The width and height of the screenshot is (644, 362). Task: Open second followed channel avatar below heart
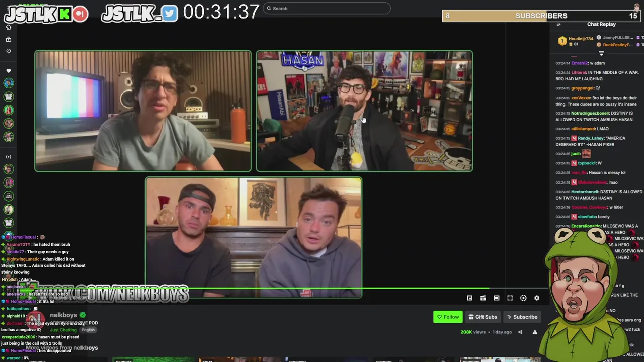pos(9,97)
